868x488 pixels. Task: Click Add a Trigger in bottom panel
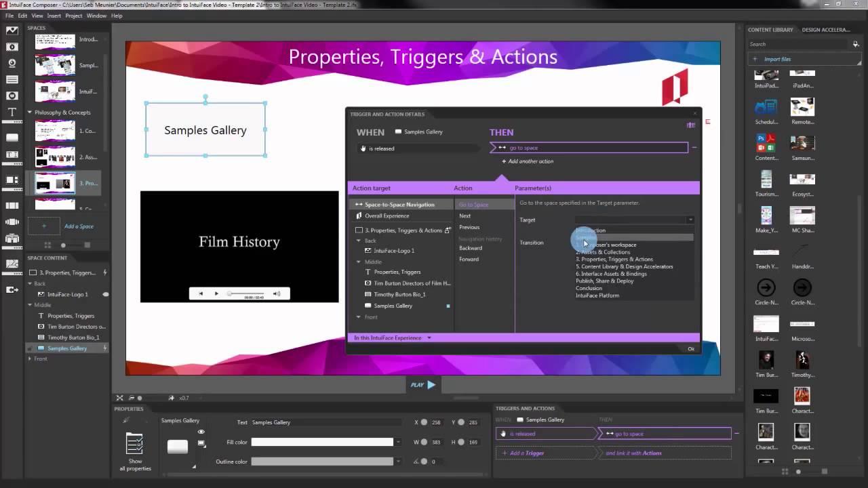pos(546,453)
